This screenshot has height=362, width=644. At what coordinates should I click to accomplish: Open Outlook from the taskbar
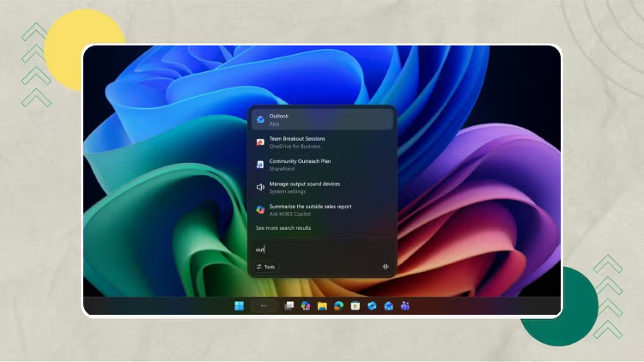coord(388,306)
